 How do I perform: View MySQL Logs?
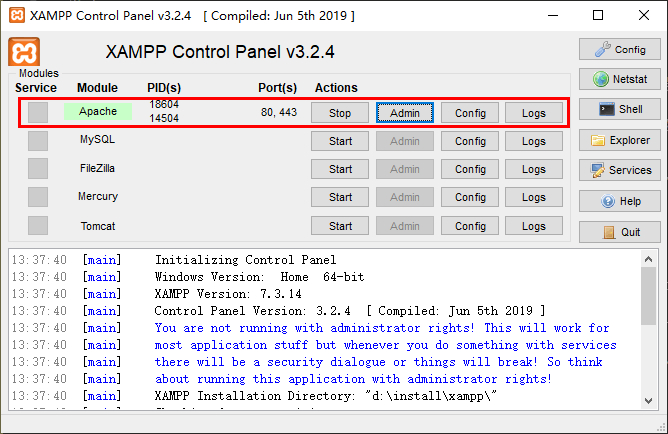pos(534,141)
